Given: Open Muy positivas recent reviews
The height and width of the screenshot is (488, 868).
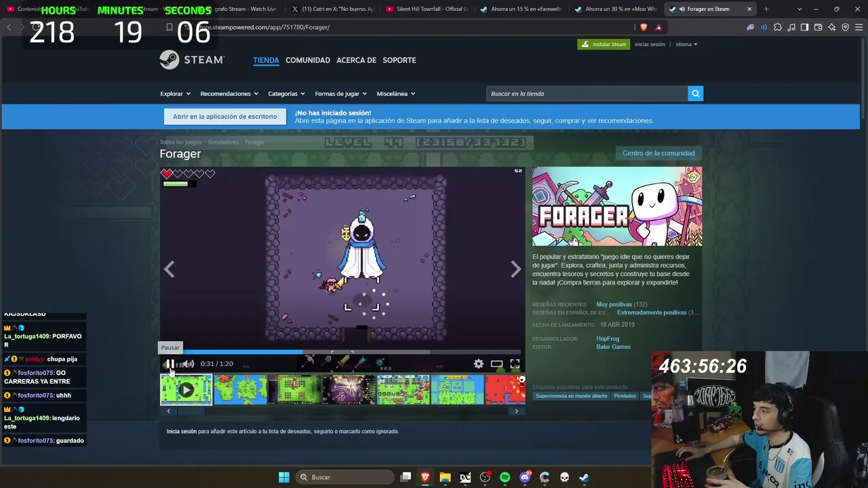Looking at the screenshot, I should click(614, 304).
